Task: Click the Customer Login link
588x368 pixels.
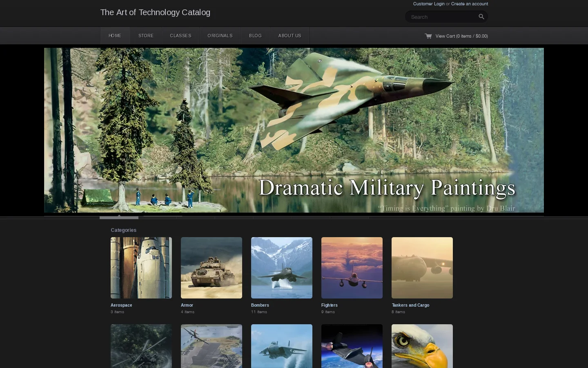Action: pos(429,4)
